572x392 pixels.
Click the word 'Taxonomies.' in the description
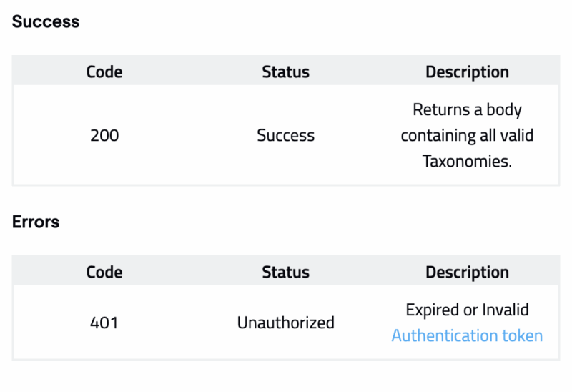click(467, 161)
